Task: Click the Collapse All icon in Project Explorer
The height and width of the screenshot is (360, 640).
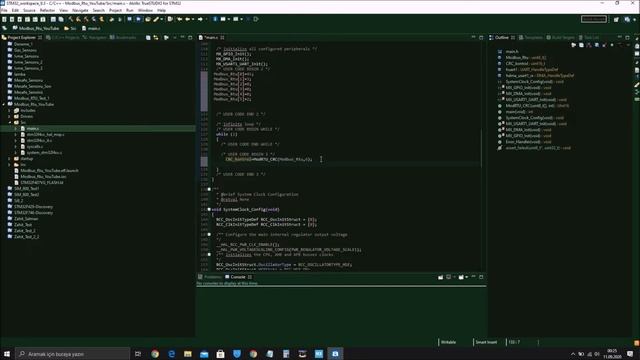Action: (x=148, y=38)
